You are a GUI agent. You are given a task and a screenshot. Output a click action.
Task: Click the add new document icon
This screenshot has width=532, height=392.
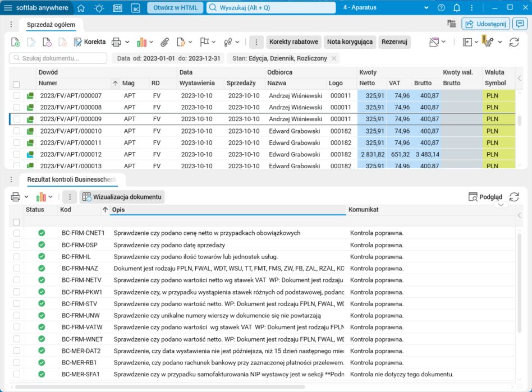(x=16, y=42)
